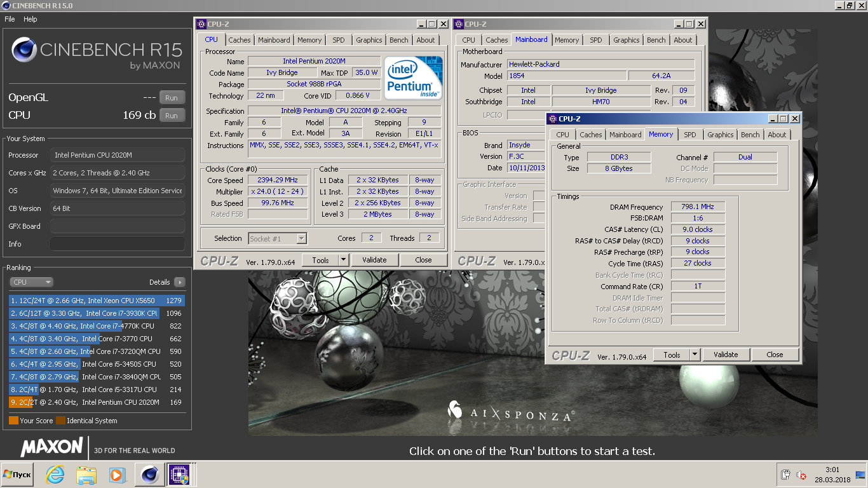This screenshot has height=488, width=868.
Task: Select SPD tab in CPU-Z Memory window
Action: [x=690, y=135]
